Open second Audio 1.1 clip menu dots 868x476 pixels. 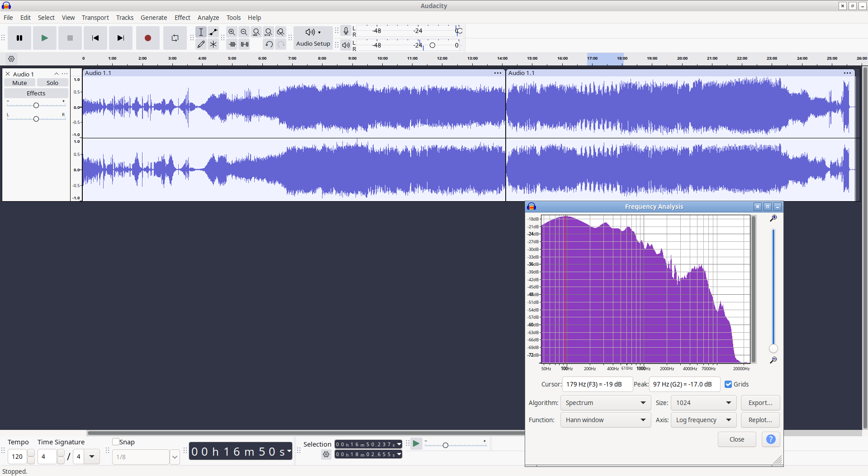coord(847,73)
